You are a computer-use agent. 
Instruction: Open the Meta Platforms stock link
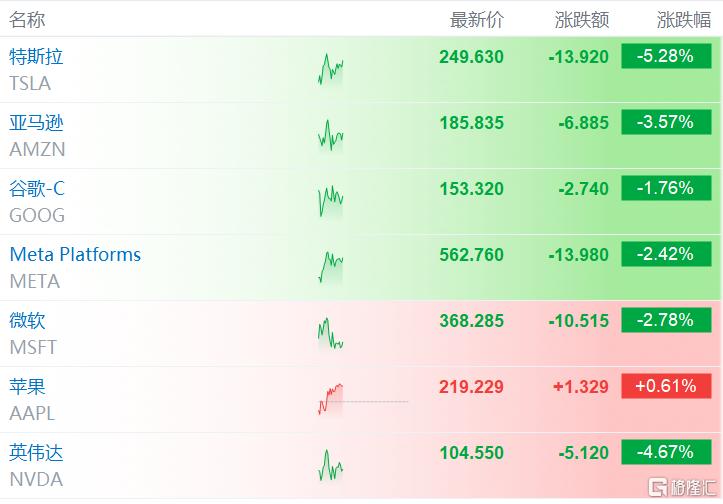coord(75,255)
